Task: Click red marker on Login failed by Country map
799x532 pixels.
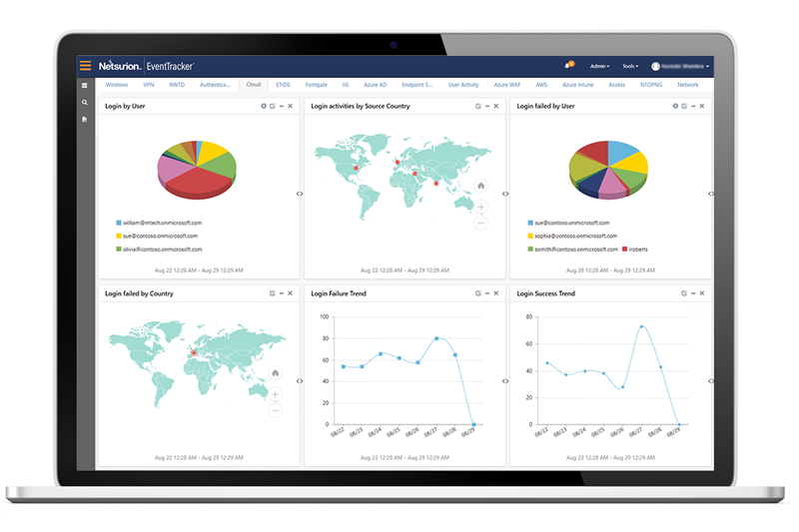Action: click(x=194, y=352)
